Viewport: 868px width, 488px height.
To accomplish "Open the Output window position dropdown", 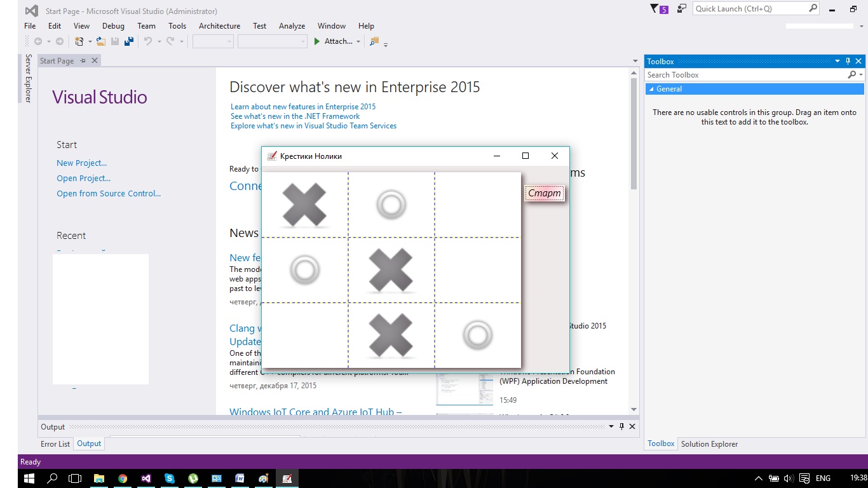I will [611, 426].
